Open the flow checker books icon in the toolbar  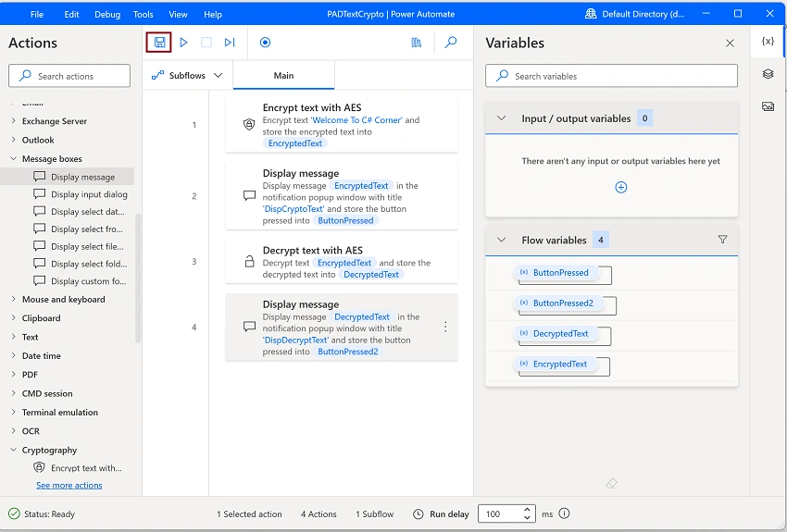[416, 43]
